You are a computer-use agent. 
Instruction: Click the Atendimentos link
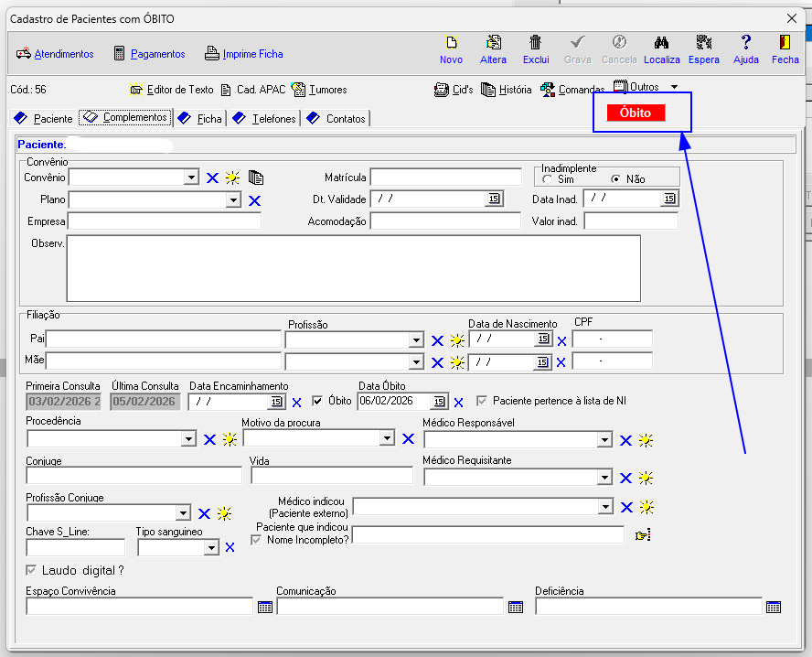coord(63,54)
